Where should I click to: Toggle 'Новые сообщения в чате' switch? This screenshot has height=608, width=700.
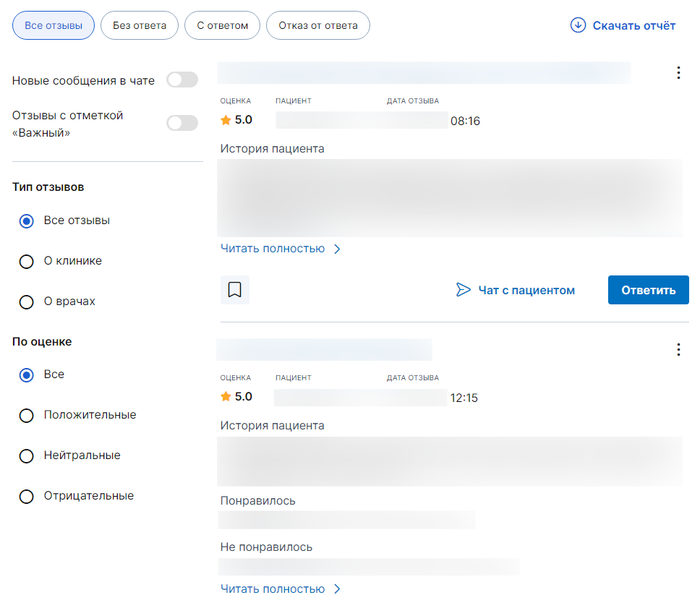coord(182,80)
